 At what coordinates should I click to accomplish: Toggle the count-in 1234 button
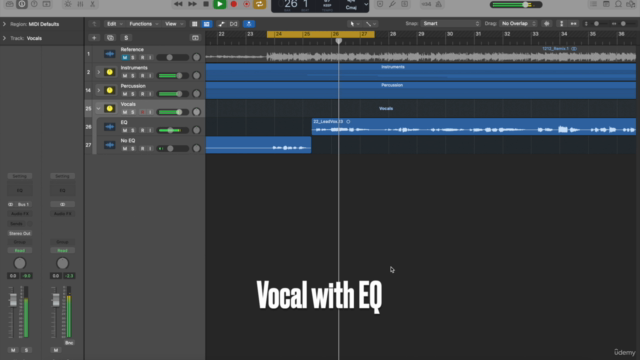coord(426,4)
